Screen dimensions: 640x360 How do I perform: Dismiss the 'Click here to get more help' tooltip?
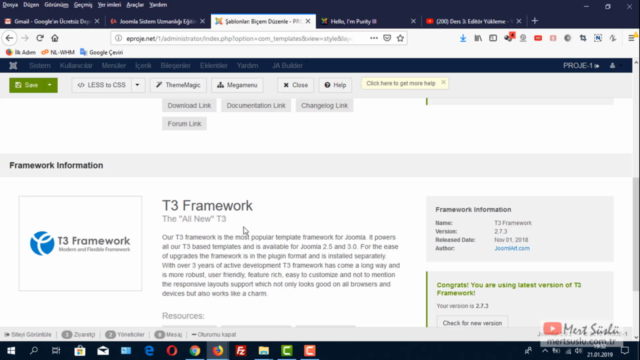coord(443,82)
